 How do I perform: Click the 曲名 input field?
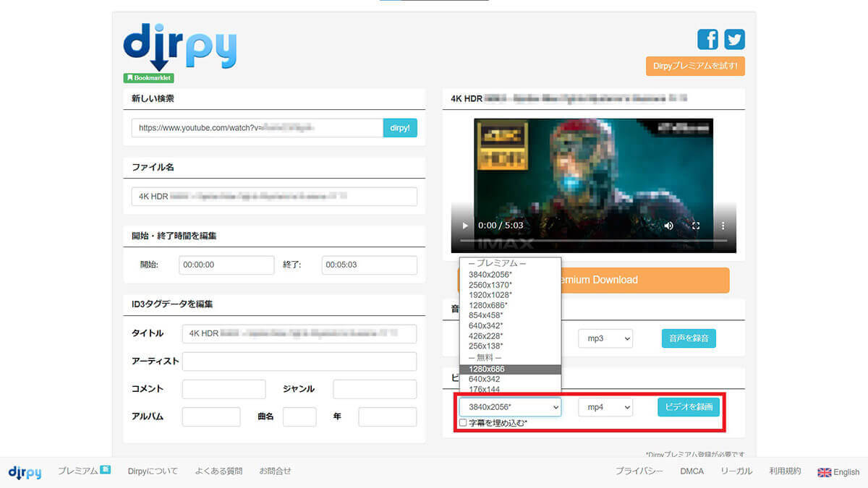click(299, 417)
